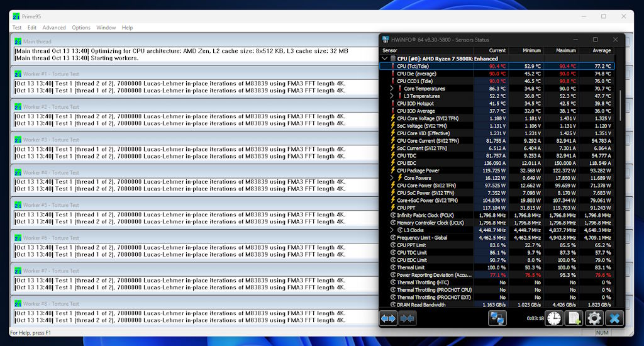Click the Worker #3 window icon
Image resolution: width=644 pixels, height=346 pixels.
coord(18,140)
